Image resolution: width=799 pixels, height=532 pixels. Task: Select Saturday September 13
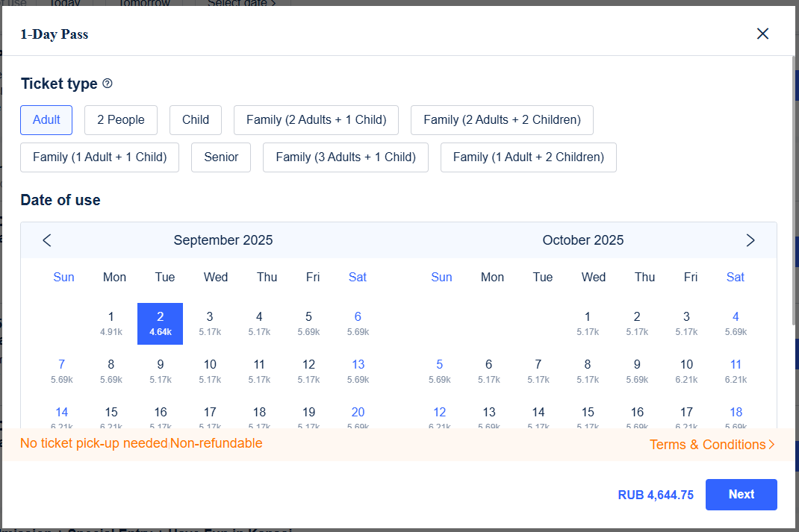pos(358,372)
